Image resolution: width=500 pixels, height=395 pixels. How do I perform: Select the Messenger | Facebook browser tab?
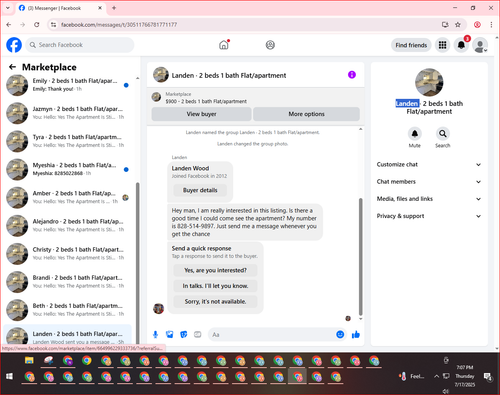pos(60,8)
